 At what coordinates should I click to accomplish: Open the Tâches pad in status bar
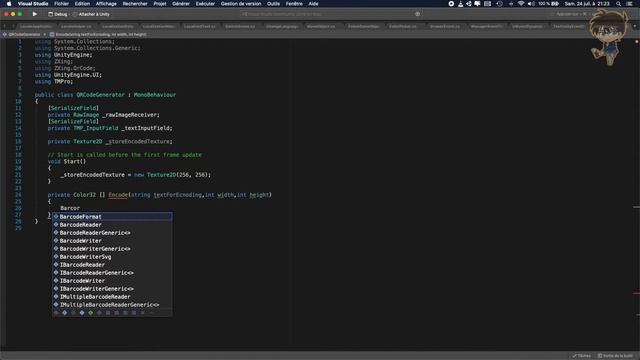coord(582,356)
